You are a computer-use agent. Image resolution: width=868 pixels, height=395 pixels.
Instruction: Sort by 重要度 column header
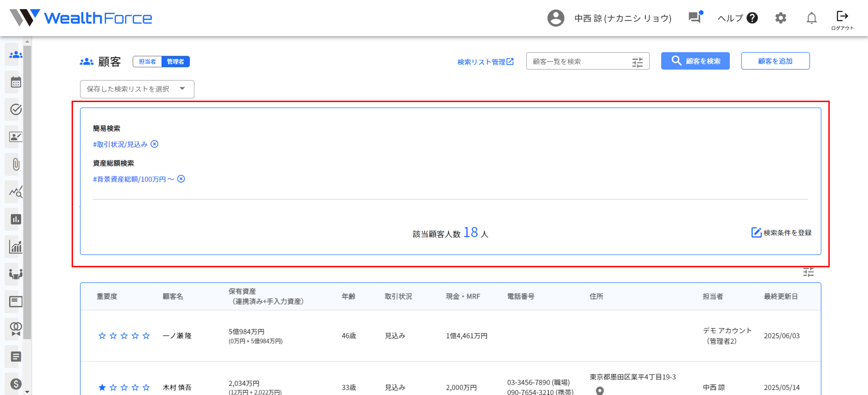(107, 296)
